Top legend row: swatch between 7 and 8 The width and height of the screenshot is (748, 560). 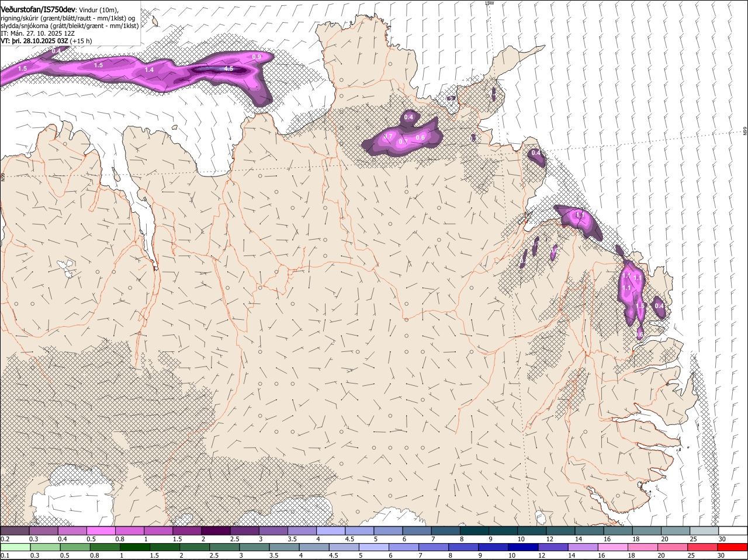[x=446, y=530]
